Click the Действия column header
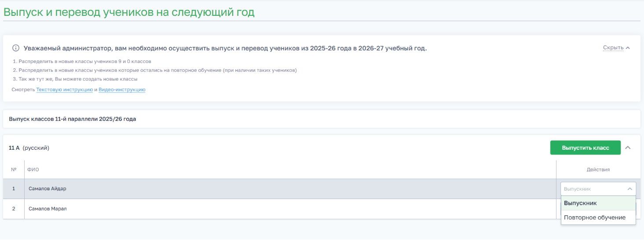The image size is (644, 240). tap(598, 170)
